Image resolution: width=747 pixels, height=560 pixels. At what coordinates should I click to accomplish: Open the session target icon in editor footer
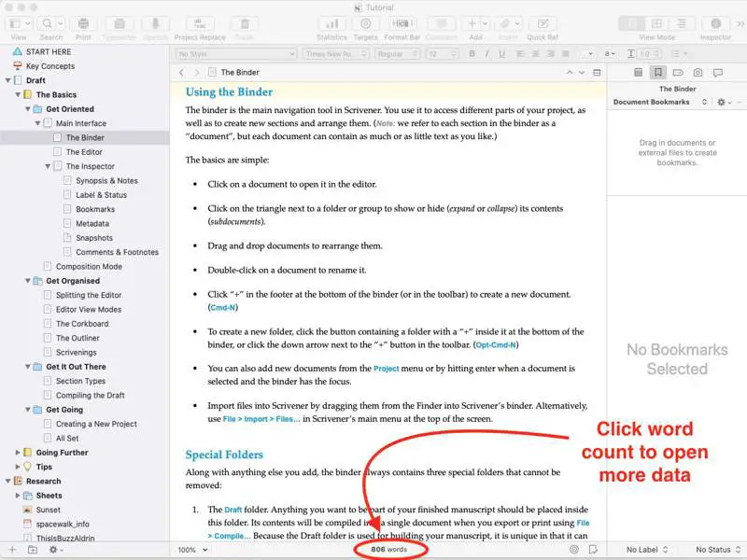574,550
